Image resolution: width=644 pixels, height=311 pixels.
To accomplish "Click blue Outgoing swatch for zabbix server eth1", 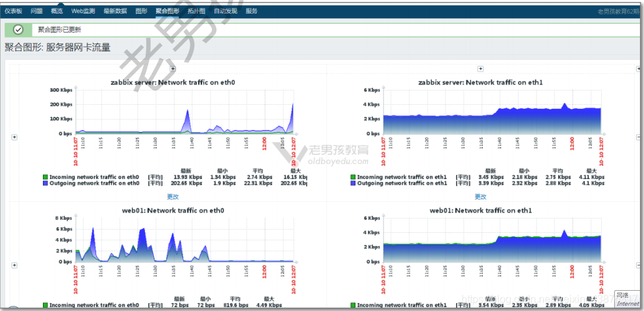I will (354, 183).
